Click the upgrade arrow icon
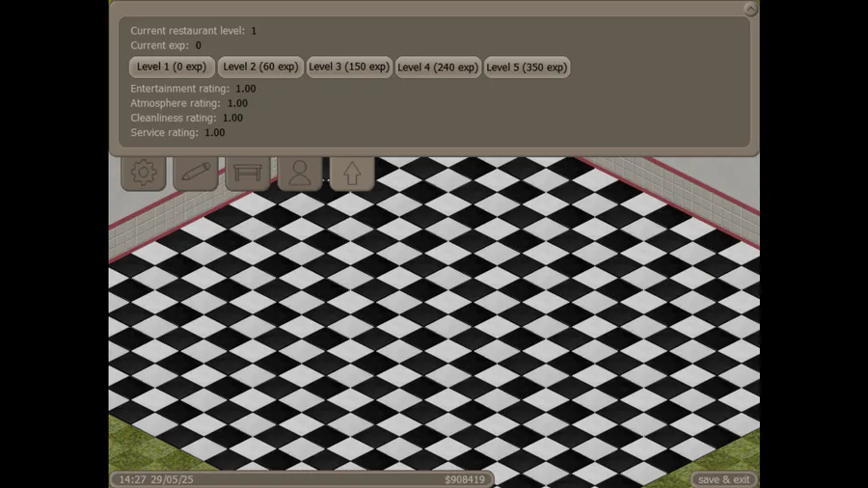This screenshot has width=868, height=488. 352,174
